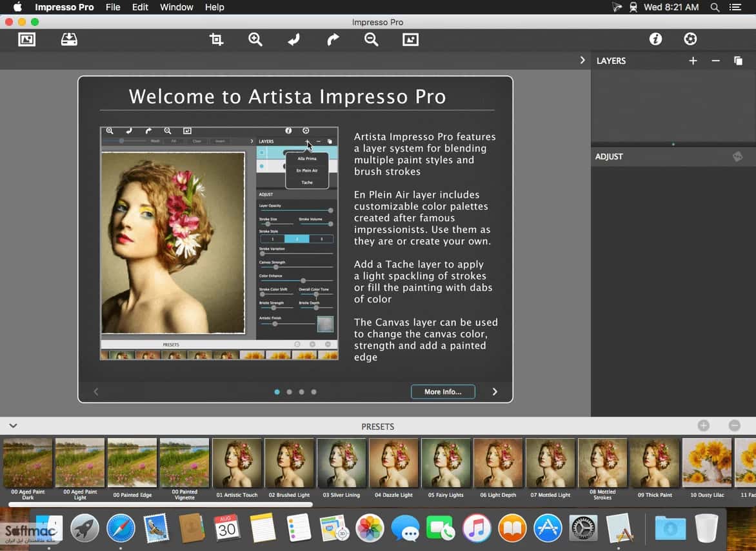
Task: Open System Preferences in the Dock
Action: (583, 528)
